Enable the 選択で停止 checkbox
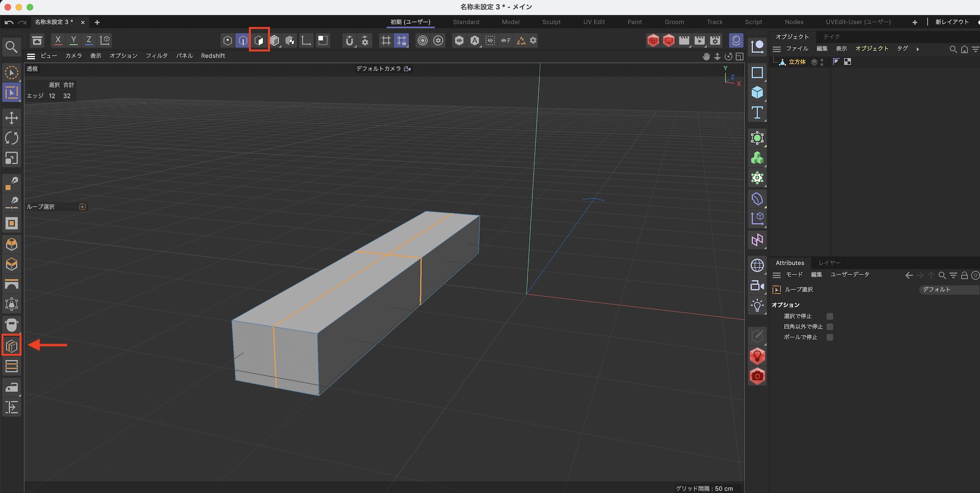Viewport: 980px width, 493px height. point(830,316)
